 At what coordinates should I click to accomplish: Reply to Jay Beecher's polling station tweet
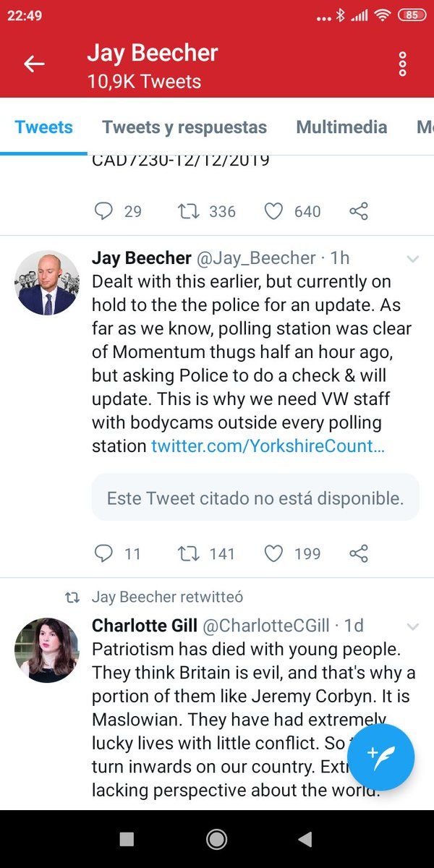[x=104, y=553]
